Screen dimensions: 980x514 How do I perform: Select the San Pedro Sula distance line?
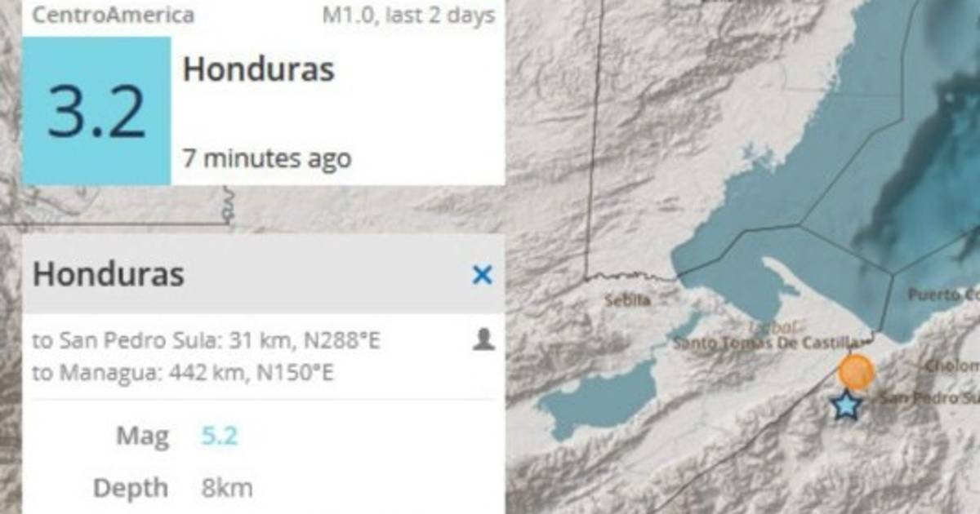[207, 341]
